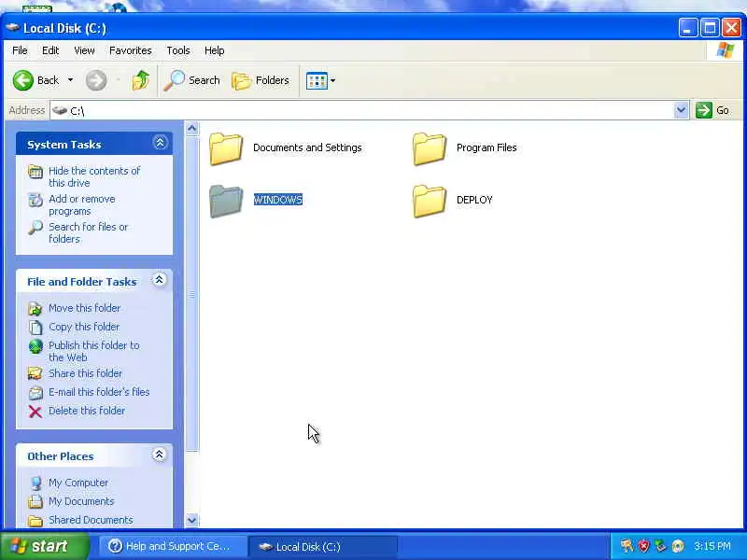Open the Favorites menu
The image size is (747, 560).
click(131, 50)
